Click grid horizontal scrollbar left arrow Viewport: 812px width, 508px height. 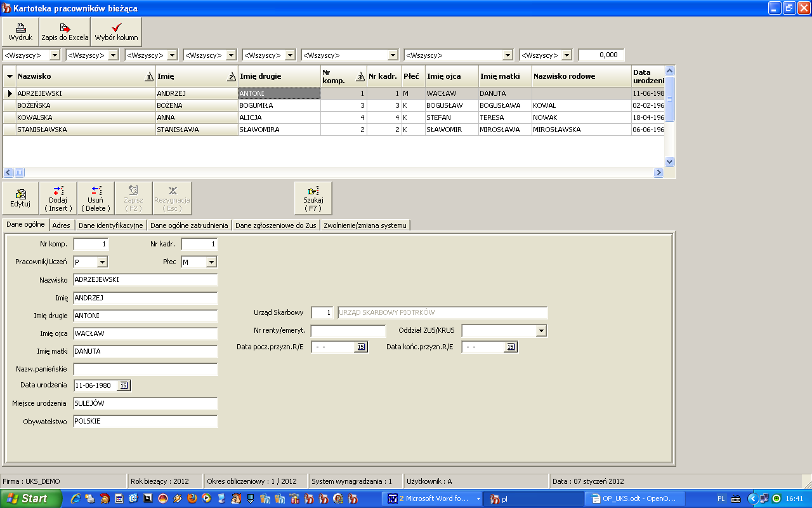pyautogui.click(x=8, y=172)
